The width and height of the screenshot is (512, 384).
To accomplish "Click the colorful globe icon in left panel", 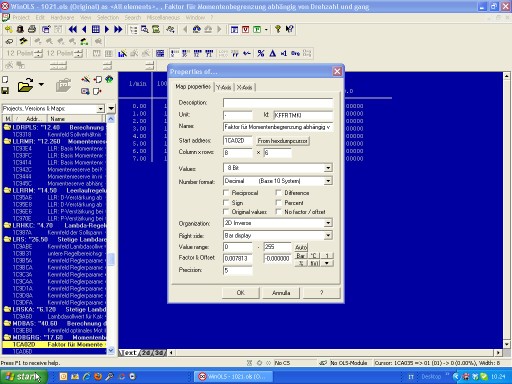I will (109, 79).
